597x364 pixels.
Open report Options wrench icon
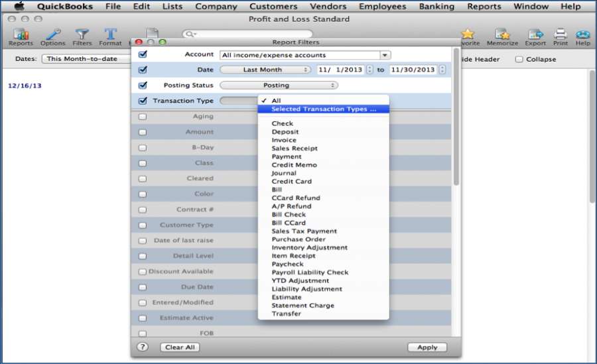click(53, 37)
